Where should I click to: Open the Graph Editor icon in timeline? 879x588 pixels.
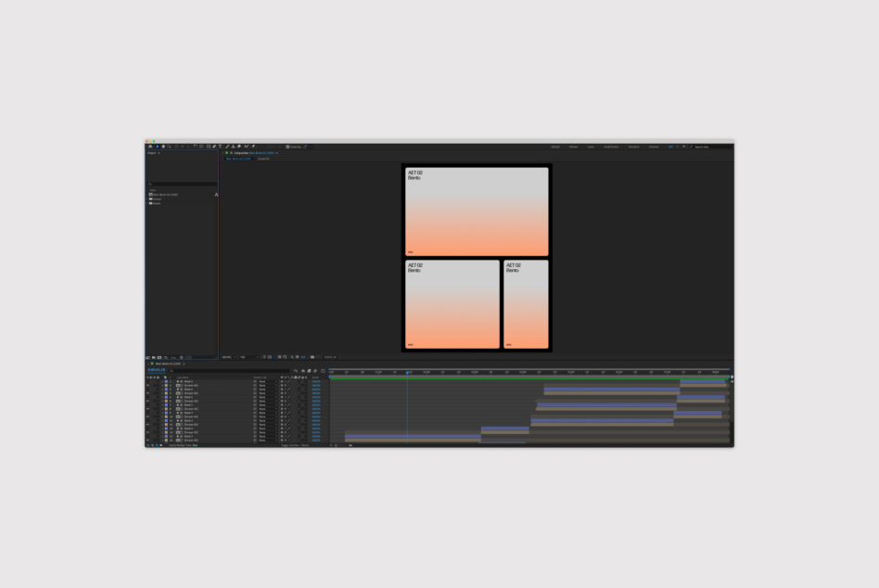coord(323,370)
